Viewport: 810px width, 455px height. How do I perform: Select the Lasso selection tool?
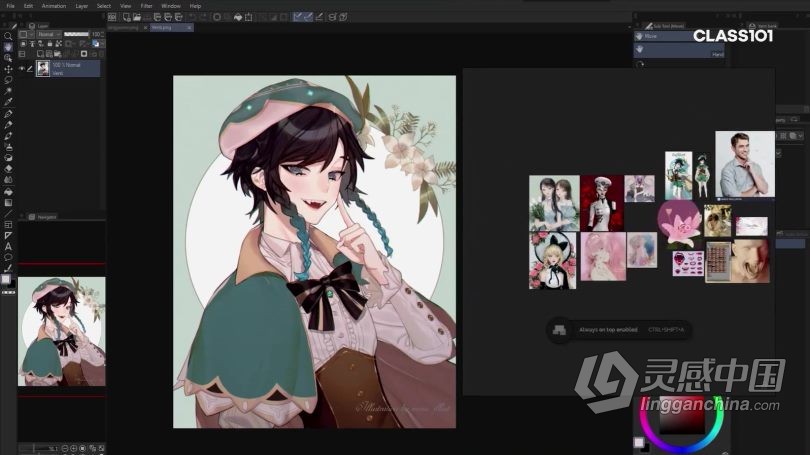coord(8,80)
